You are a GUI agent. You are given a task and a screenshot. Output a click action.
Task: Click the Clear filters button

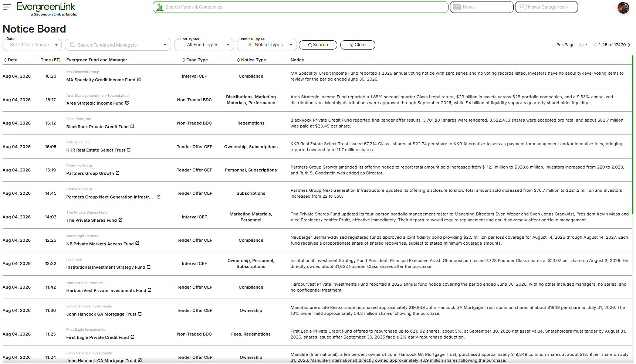tap(358, 45)
